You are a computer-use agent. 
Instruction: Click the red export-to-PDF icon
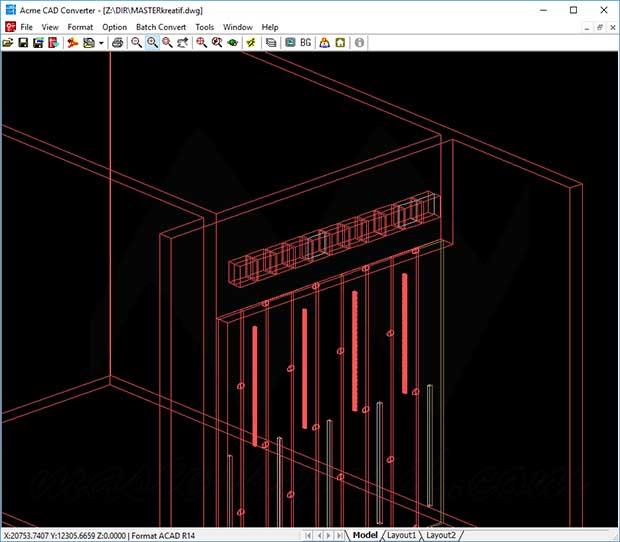coord(53,43)
